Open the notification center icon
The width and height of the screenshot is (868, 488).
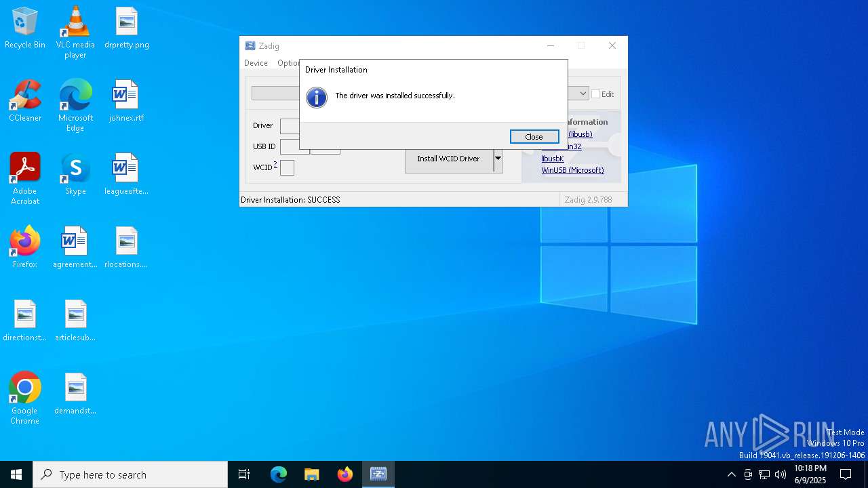pyautogui.click(x=846, y=474)
